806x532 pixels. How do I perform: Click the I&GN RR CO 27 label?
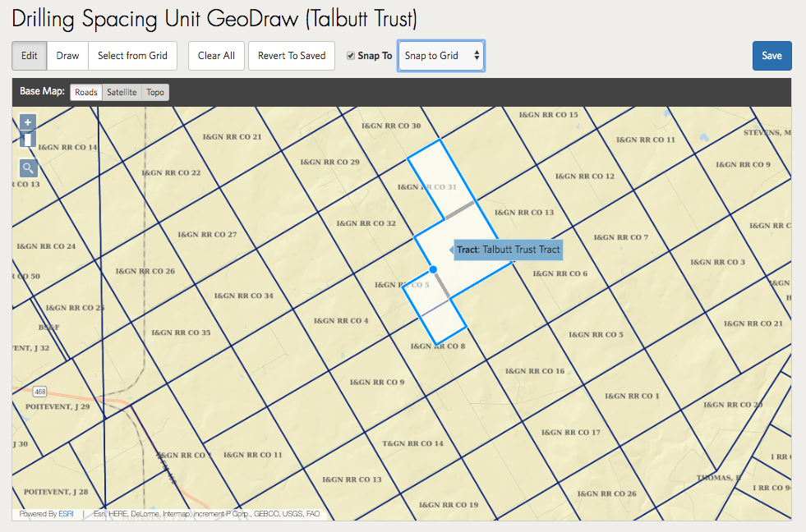click(x=207, y=234)
